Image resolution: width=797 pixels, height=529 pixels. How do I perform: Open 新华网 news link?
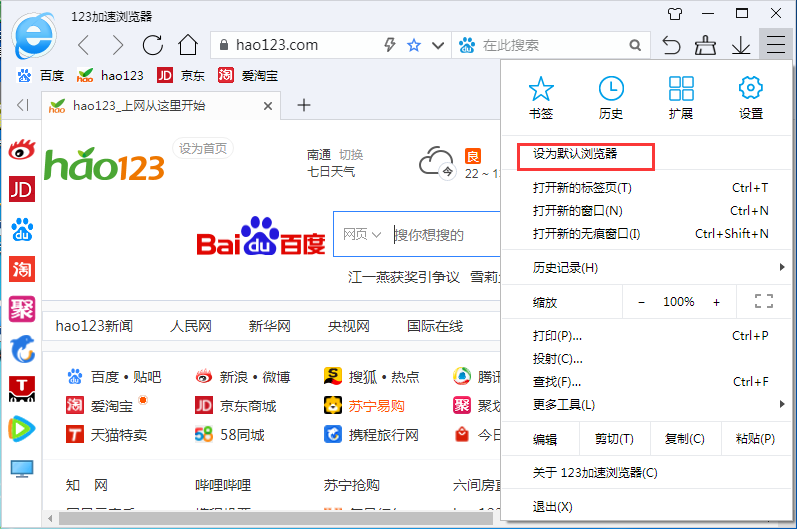click(269, 326)
